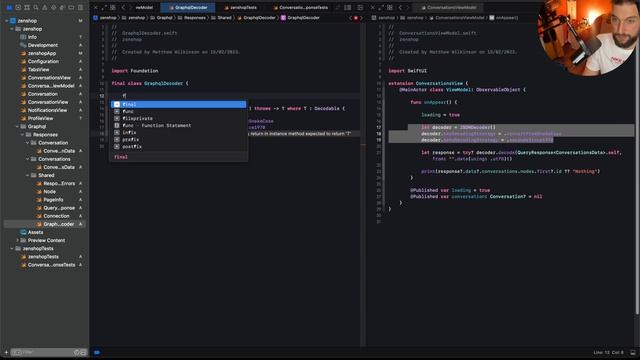Toggle the recent files filter in the navigator

[76, 352]
